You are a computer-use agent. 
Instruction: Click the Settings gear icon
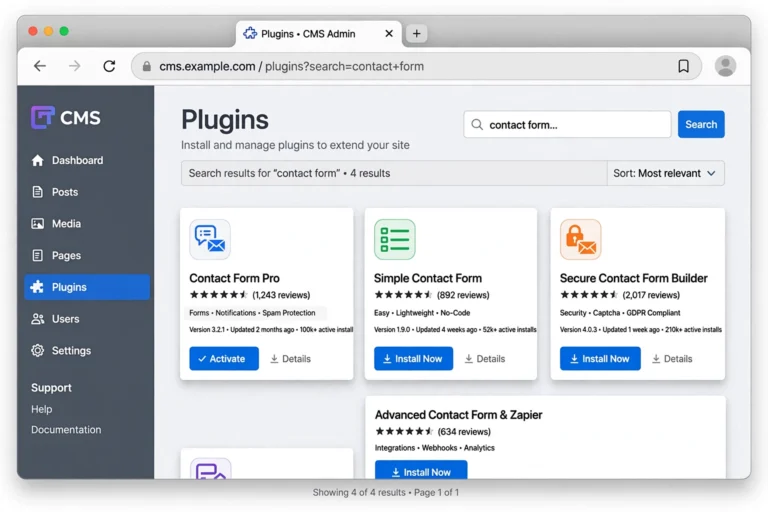[x=38, y=350]
